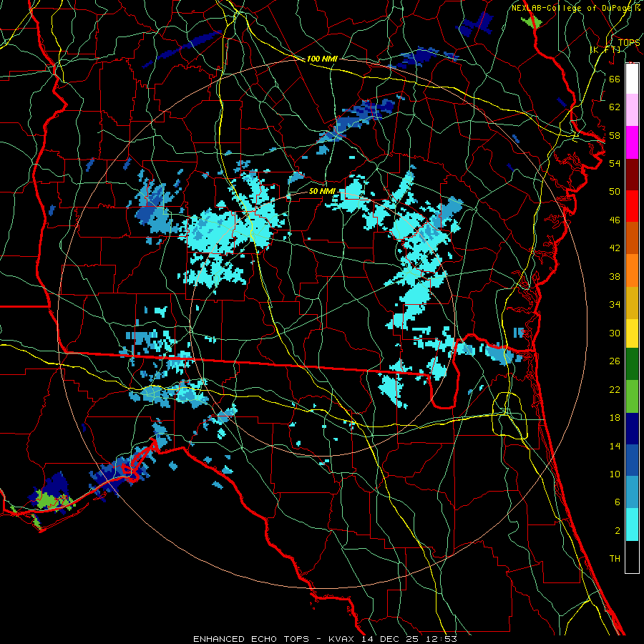This screenshot has height=644, width=644.
Task: Click the 50 NMI range ring label
Action: 322,191
